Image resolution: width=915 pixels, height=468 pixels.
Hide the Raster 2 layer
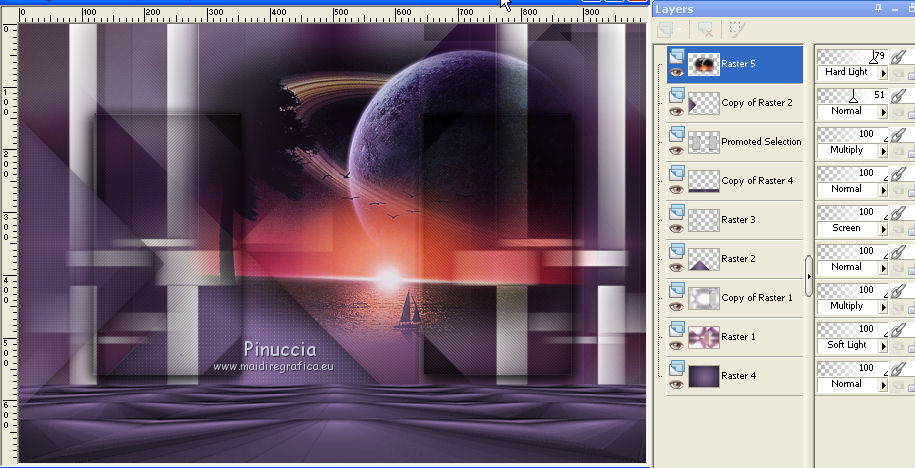(676, 268)
